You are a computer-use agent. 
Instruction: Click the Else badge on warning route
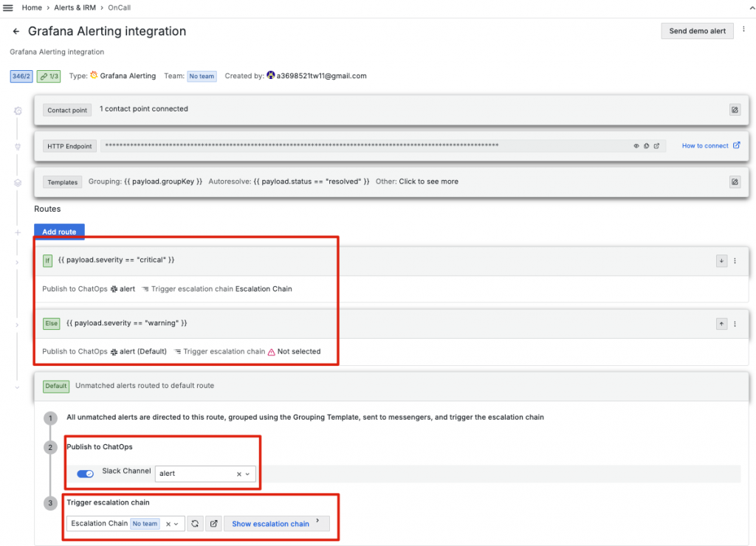51,323
